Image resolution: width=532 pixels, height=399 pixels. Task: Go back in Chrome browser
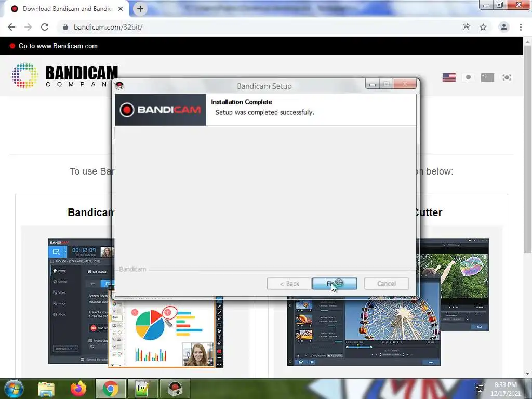click(x=11, y=27)
